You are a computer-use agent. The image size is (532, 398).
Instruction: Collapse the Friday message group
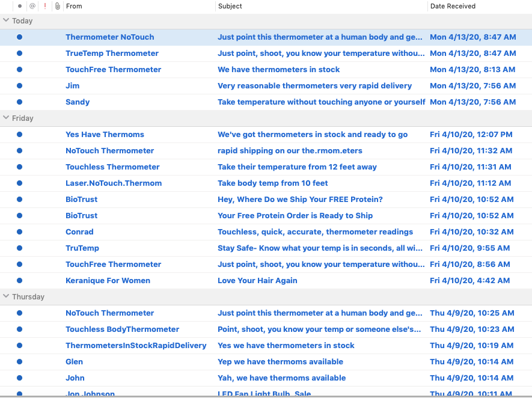(5, 118)
